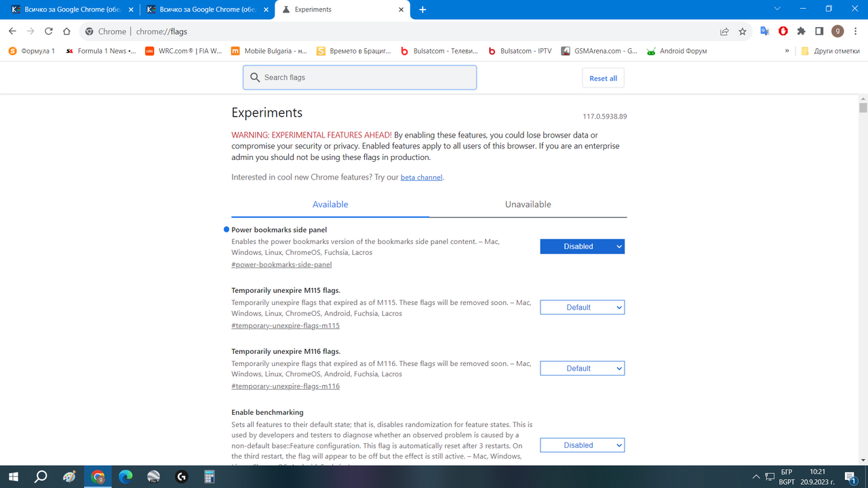Image resolution: width=868 pixels, height=488 pixels.
Task: Click the Search flags input field
Action: point(359,77)
